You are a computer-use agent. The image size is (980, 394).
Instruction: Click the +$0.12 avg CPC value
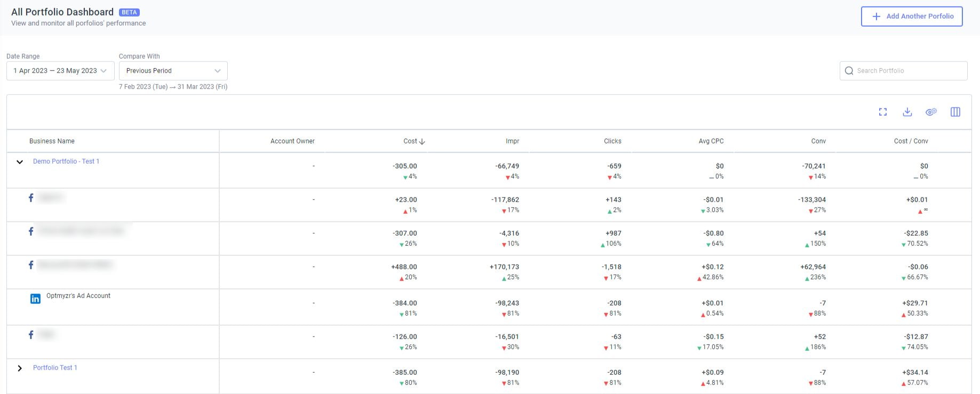tap(713, 267)
